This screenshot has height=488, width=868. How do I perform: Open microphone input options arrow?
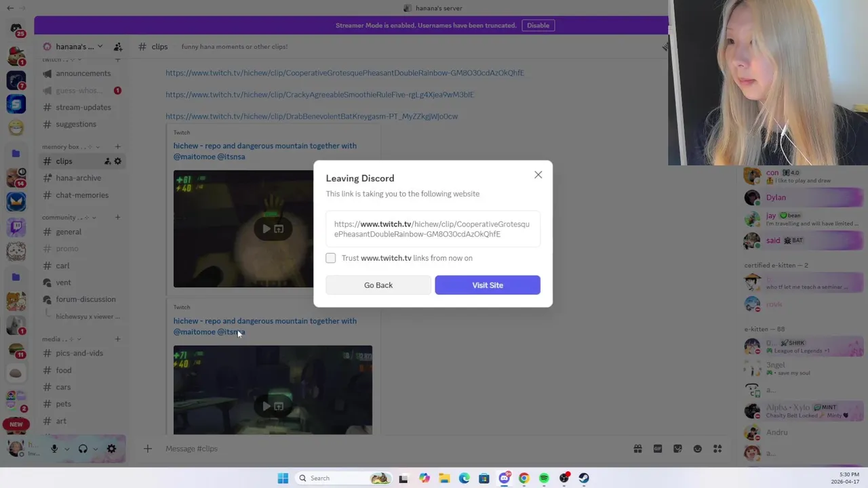point(66,449)
